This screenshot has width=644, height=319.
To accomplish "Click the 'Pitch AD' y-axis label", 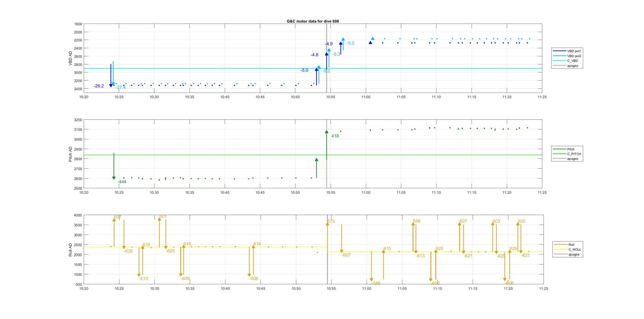I will coord(70,154).
